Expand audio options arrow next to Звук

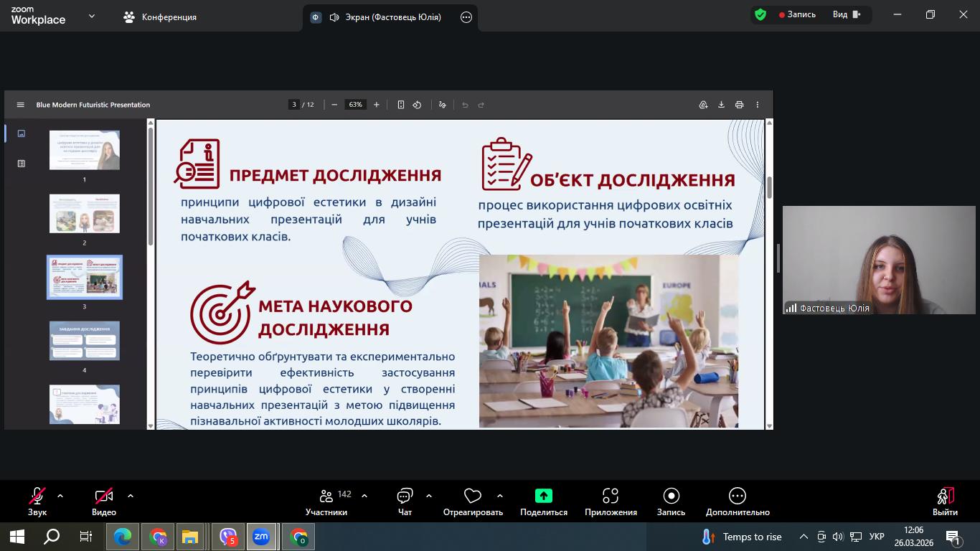coord(60,496)
